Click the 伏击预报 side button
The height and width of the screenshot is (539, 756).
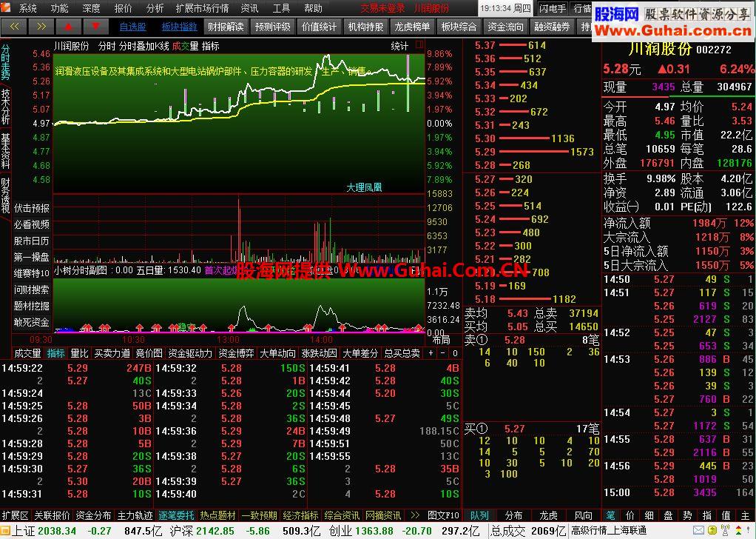click(x=32, y=208)
